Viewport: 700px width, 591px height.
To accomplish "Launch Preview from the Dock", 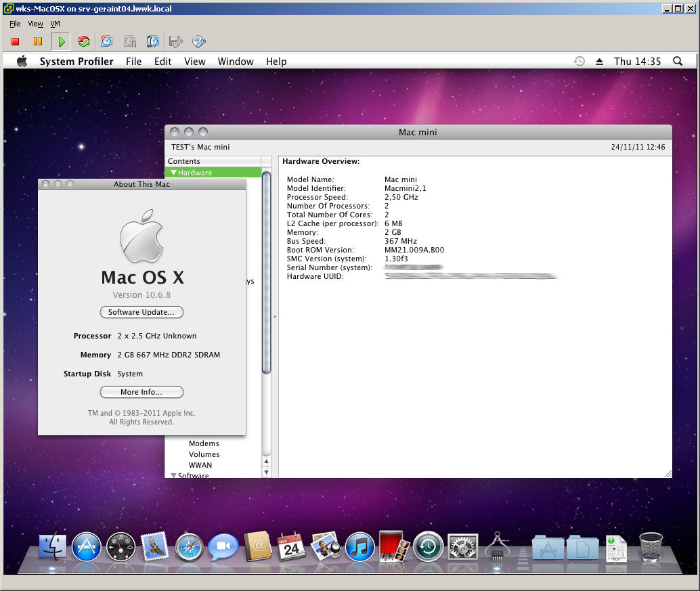I will 326,546.
